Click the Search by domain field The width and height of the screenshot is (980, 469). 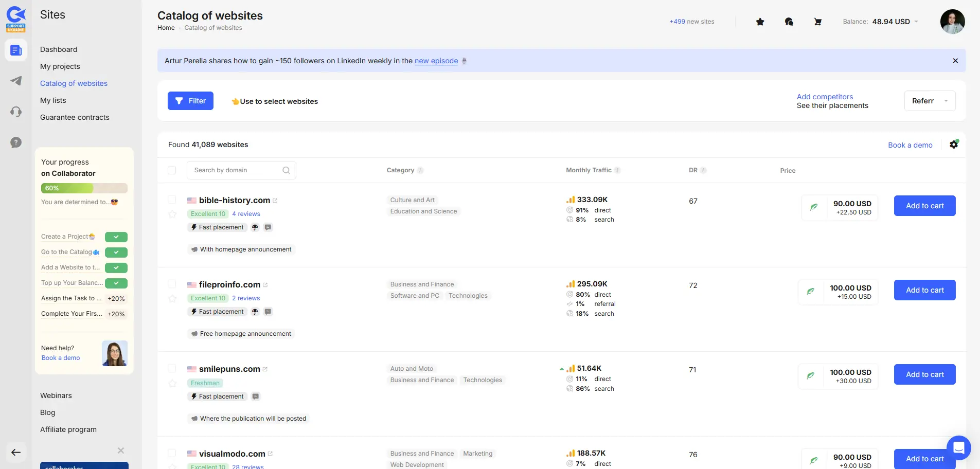[237, 170]
